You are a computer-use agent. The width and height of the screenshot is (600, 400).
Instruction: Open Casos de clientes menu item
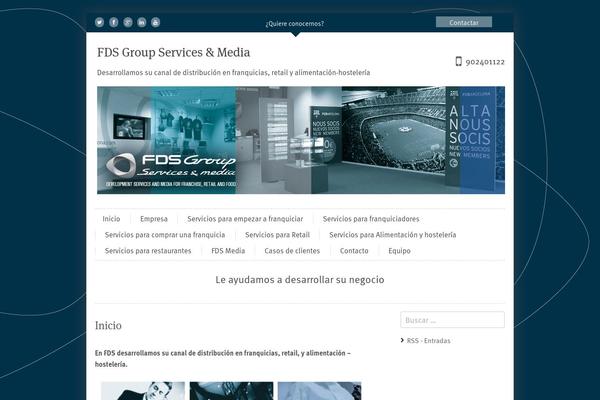point(292,251)
